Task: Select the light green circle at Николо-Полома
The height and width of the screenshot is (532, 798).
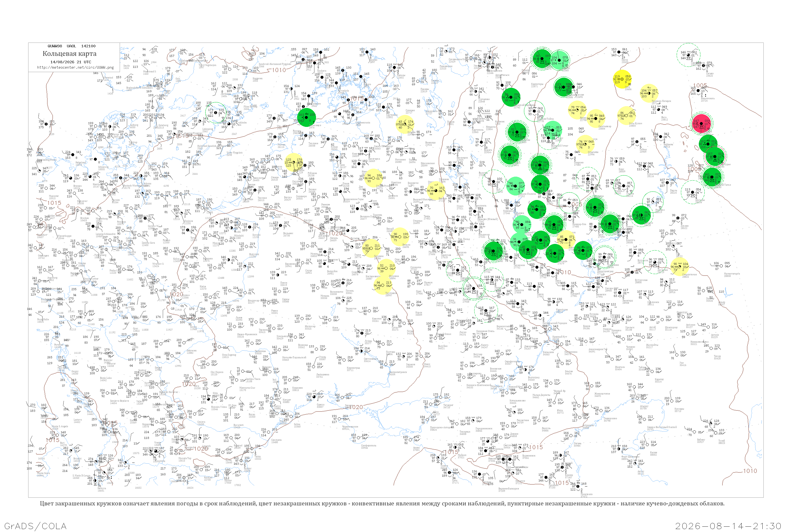Action: tap(516, 186)
